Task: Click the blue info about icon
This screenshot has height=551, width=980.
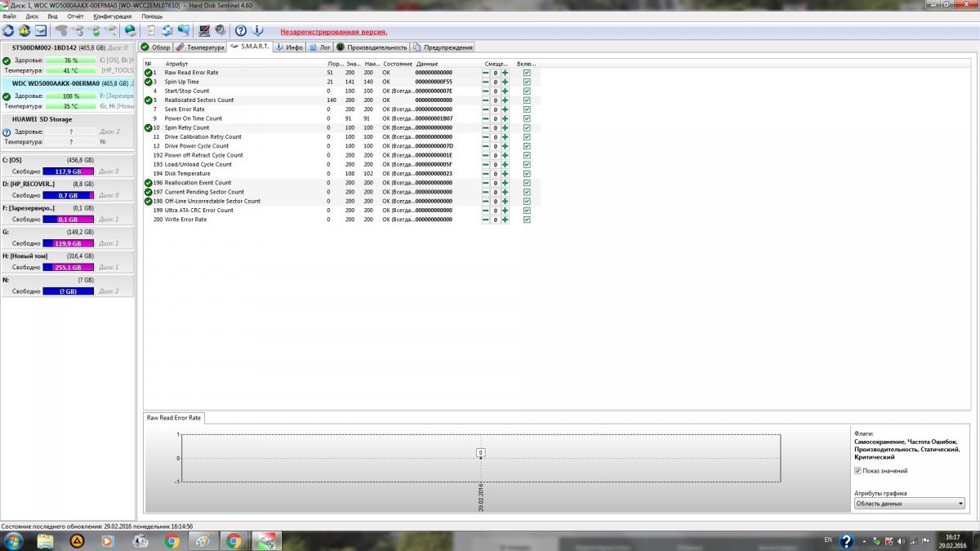Action: coord(259,31)
